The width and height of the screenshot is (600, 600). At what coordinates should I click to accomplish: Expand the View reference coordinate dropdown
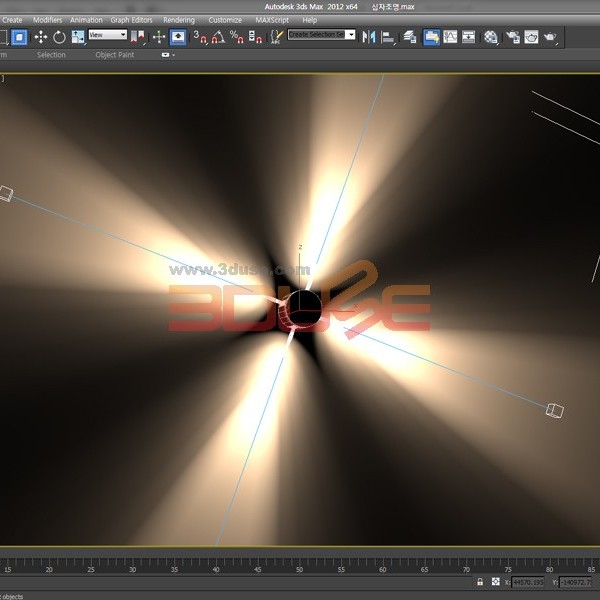coord(108,35)
